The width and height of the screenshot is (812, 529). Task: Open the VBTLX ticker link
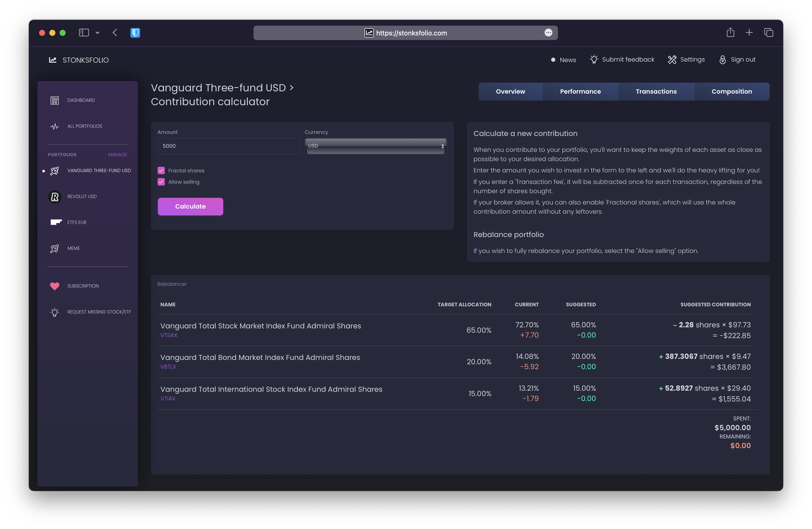click(168, 367)
